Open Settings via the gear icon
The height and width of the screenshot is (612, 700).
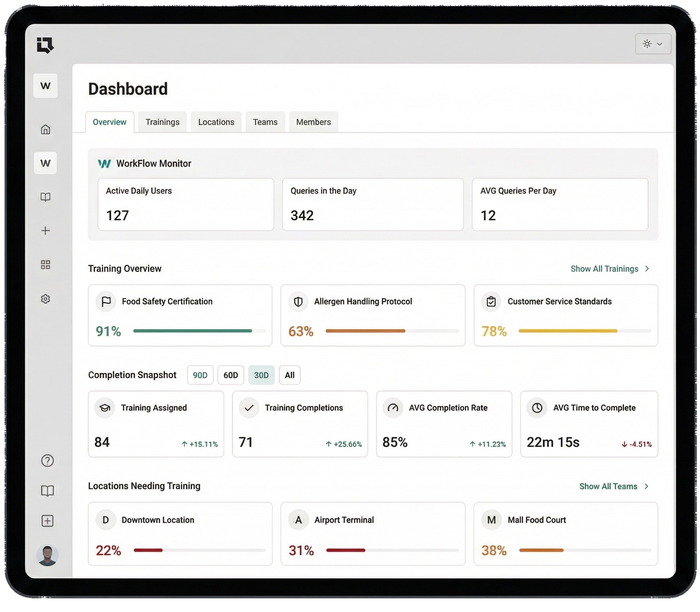[45, 299]
